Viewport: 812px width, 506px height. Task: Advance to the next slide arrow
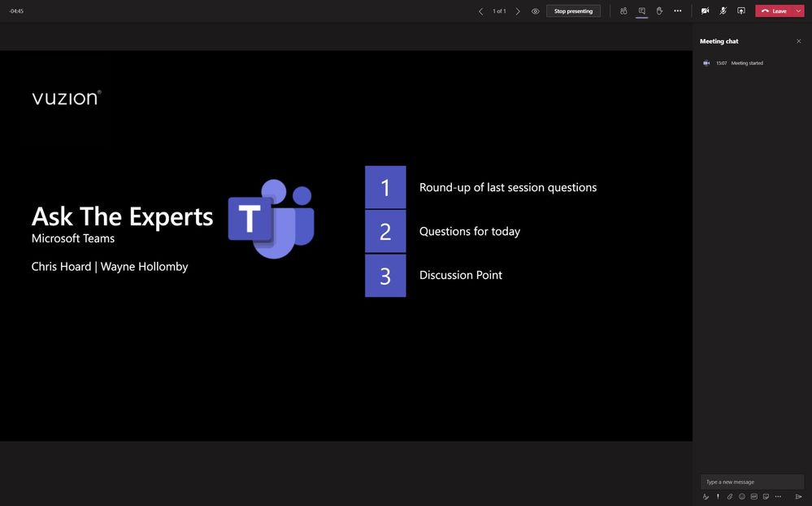point(518,11)
